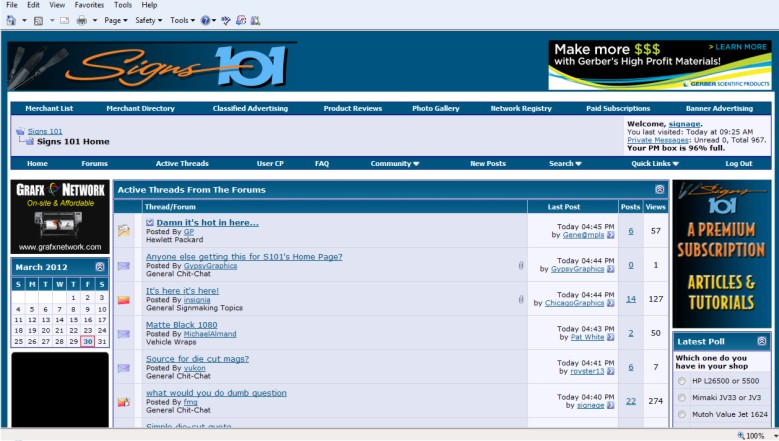The width and height of the screenshot is (779, 441).
Task: Open the Network Registry nav link
Action: click(x=521, y=108)
